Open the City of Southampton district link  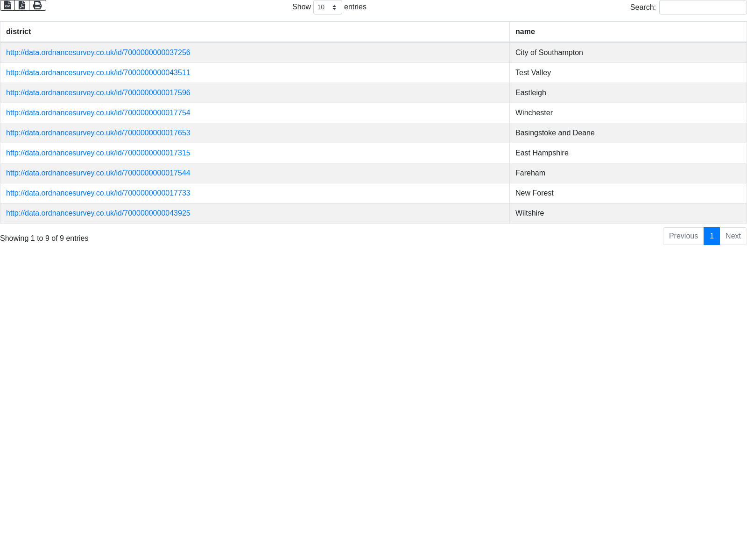coord(98,53)
